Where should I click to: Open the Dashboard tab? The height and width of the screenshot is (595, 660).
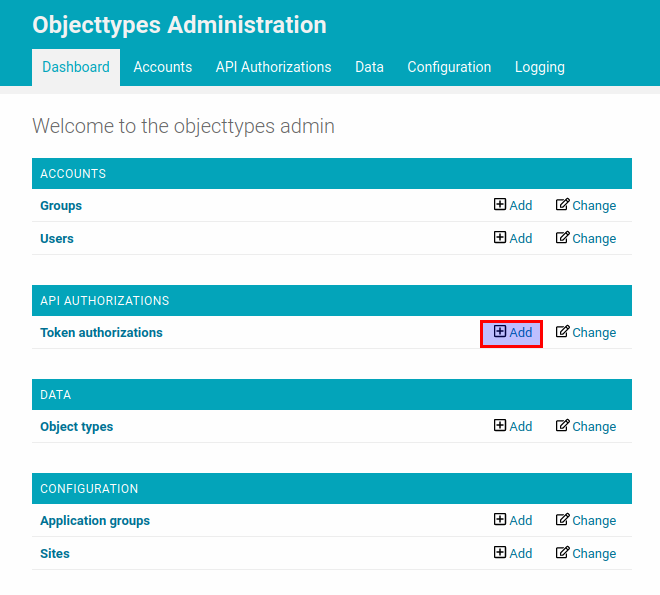(76, 67)
